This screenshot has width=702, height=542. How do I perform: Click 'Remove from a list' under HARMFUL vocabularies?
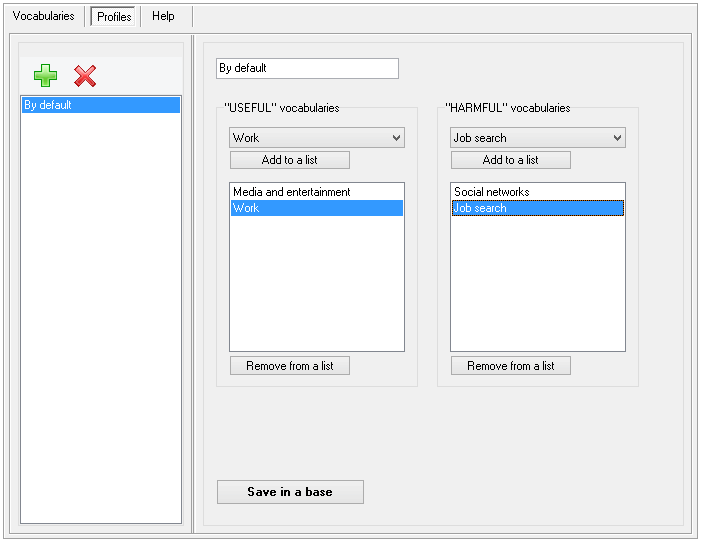tap(510, 366)
